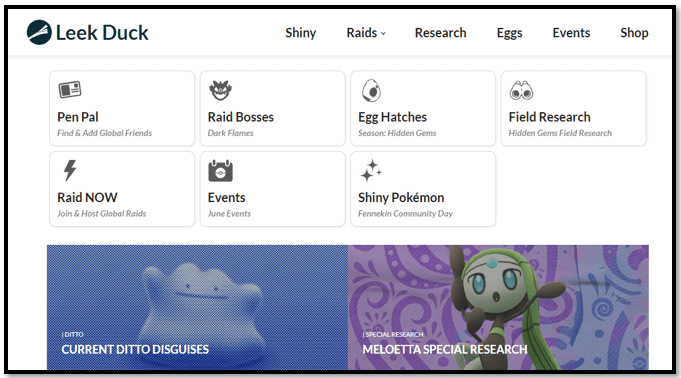Click the Leek Duck logo icon
The height and width of the screenshot is (378, 681).
click(x=39, y=33)
